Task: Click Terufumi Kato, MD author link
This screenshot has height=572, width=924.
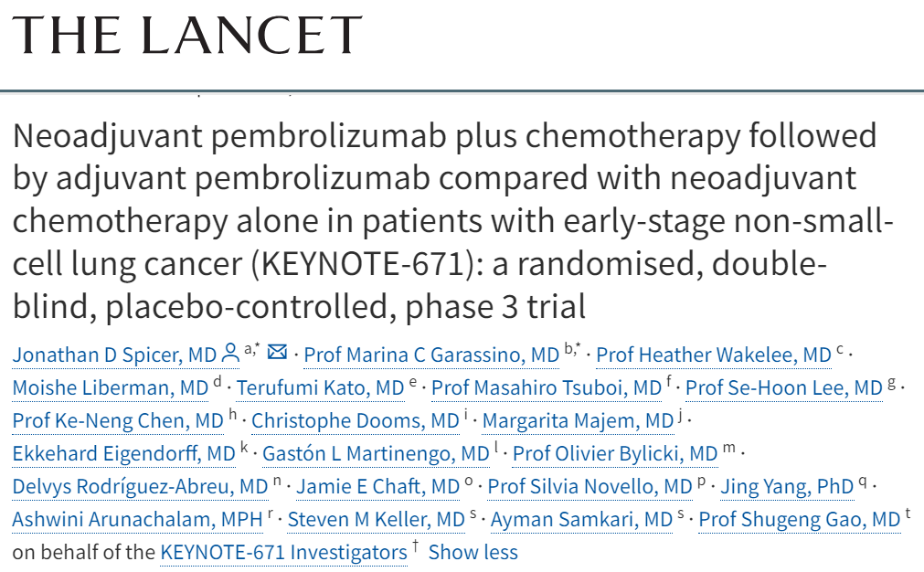Action: (320, 387)
